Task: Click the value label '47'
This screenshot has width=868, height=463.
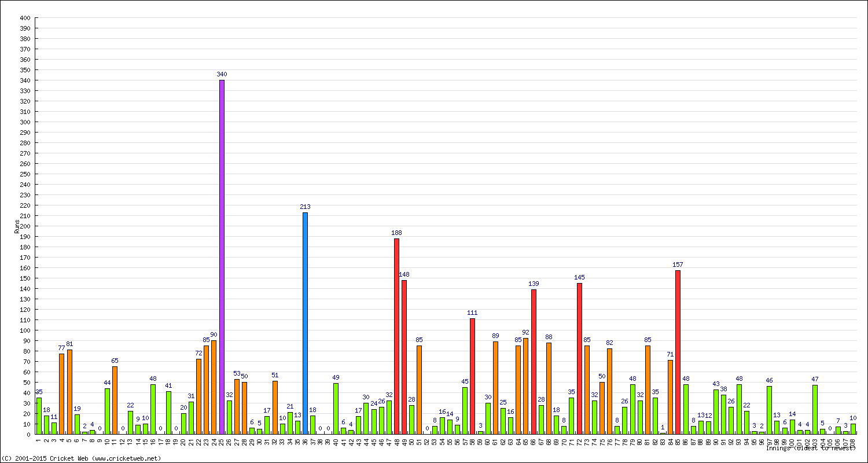Action: point(815,379)
